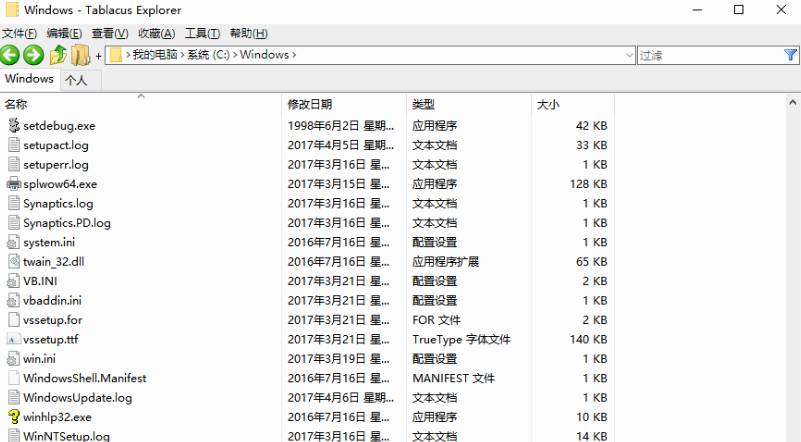Go up one folder level icon

(58, 55)
